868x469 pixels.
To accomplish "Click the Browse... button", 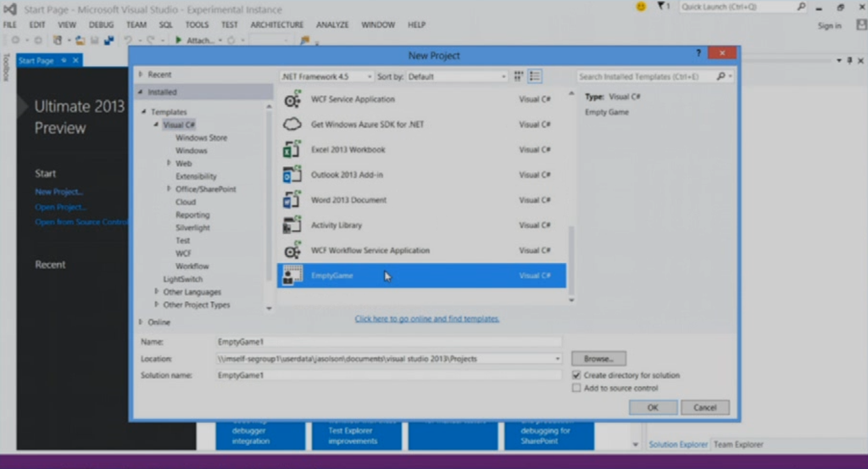I will (599, 359).
